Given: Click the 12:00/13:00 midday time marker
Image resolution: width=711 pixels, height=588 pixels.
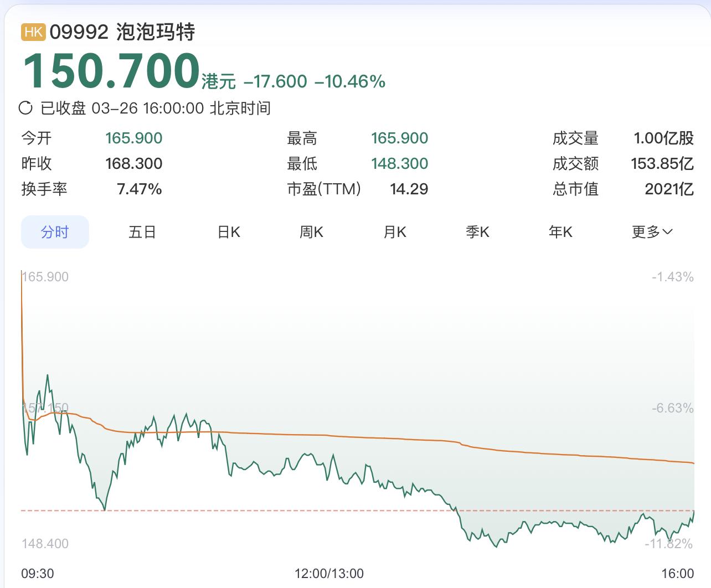Looking at the screenshot, I should tap(329, 574).
